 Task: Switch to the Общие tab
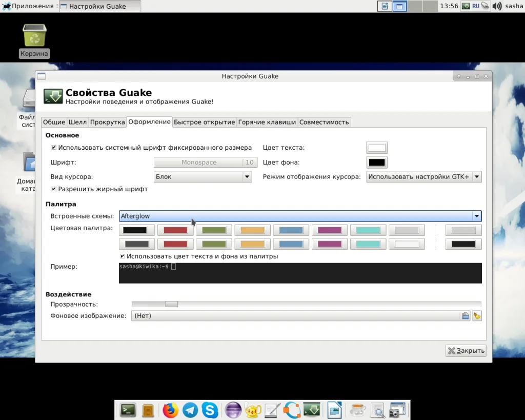[54, 122]
